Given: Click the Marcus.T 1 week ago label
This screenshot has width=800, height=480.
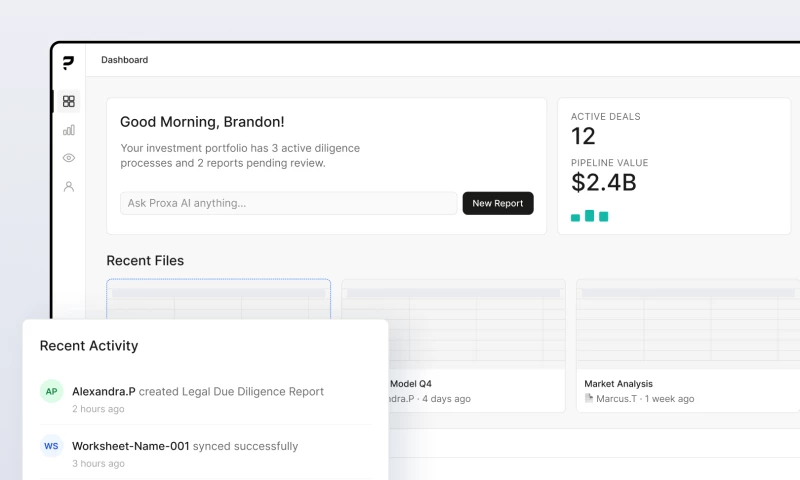Looking at the screenshot, I should [x=645, y=398].
